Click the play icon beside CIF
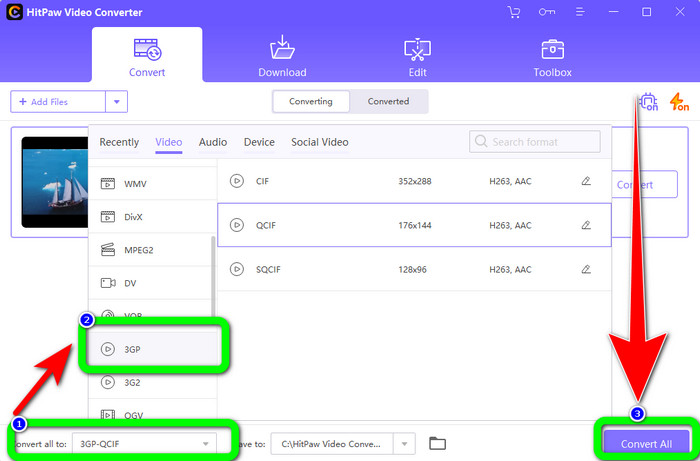 point(237,181)
